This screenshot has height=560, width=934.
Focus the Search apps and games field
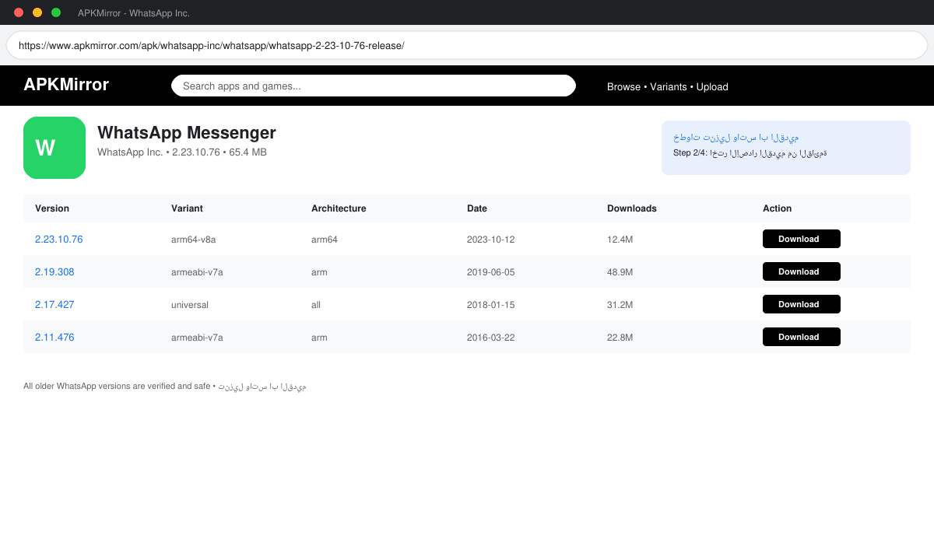(374, 86)
